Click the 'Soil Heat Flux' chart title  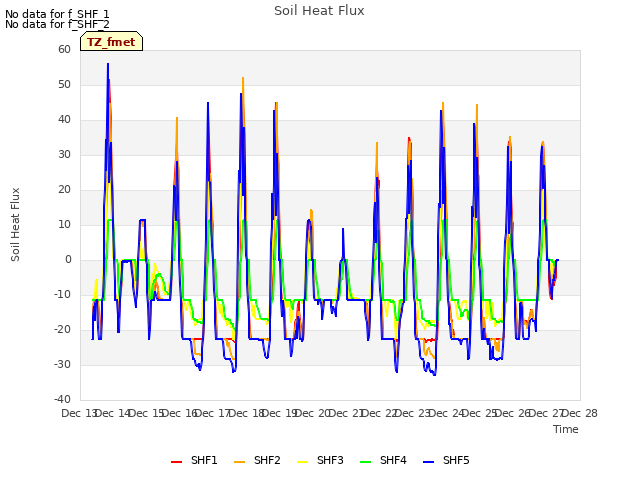coord(319,11)
